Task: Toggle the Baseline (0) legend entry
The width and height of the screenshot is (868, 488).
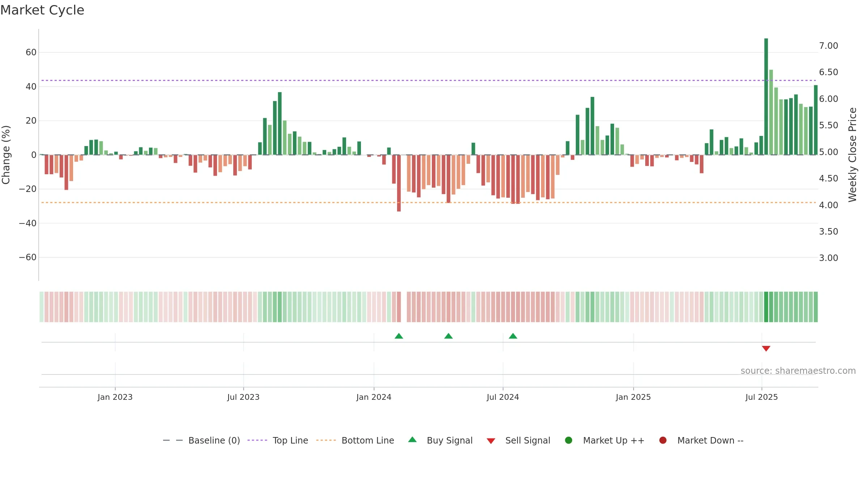Action: (201, 440)
